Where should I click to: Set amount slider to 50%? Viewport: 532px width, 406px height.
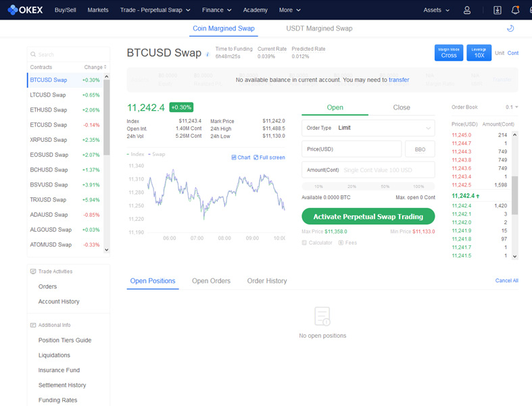coord(385,186)
